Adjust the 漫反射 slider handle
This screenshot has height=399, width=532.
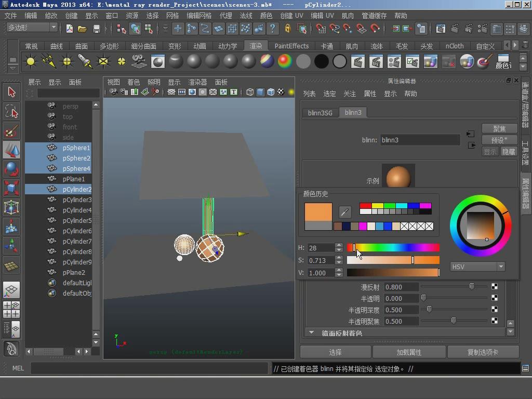472,287
